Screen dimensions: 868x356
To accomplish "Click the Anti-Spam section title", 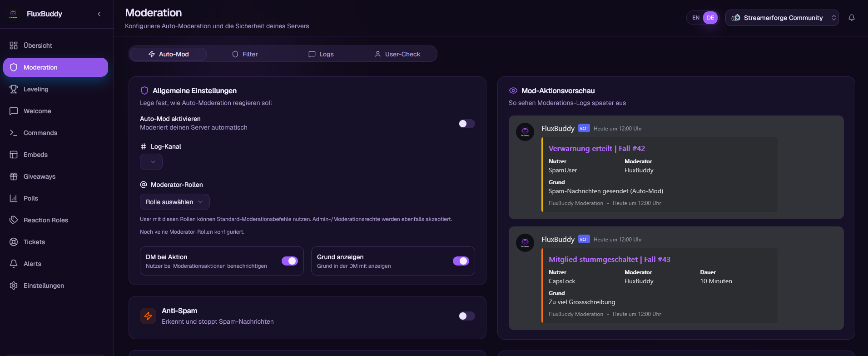I will tap(179, 311).
